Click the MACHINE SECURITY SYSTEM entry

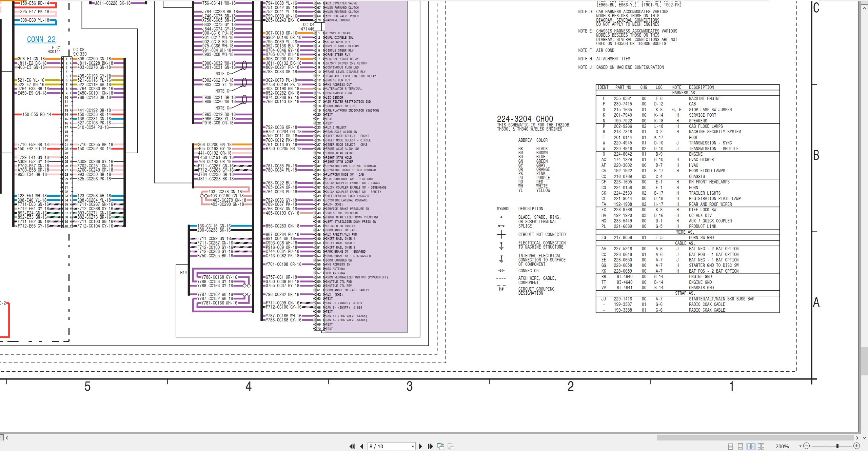[715, 132]
